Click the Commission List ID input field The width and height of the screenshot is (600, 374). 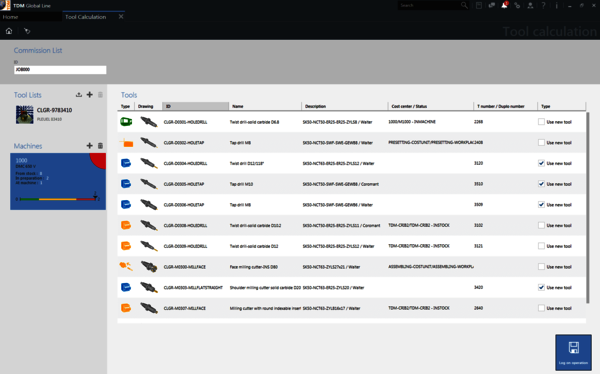60,70
